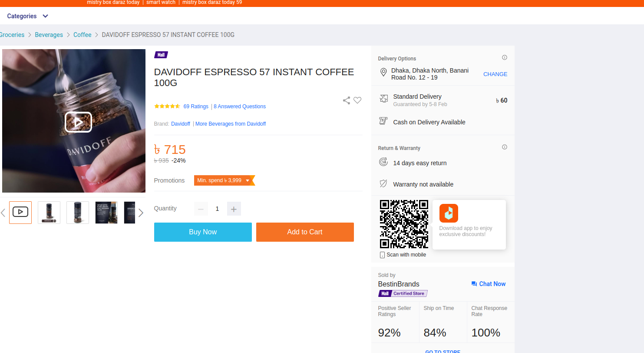The image size is (644, 353).
Task: Show next thumbnails with the right arrow
Action: pos(141,213)
